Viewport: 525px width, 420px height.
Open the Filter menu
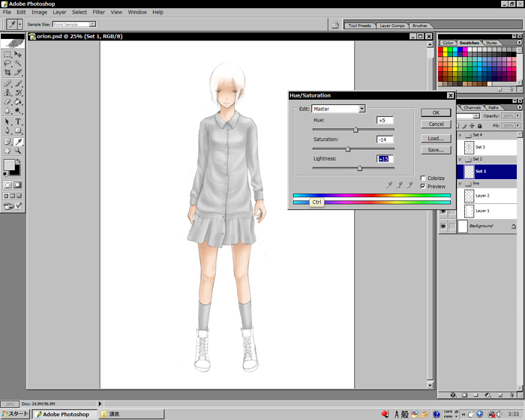(x=98, y=12)
